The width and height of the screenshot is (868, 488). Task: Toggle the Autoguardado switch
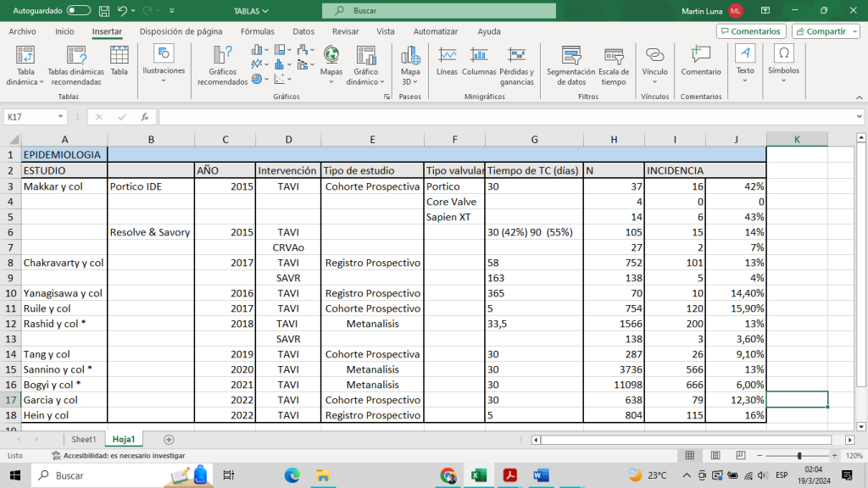[x=79, y=10]
